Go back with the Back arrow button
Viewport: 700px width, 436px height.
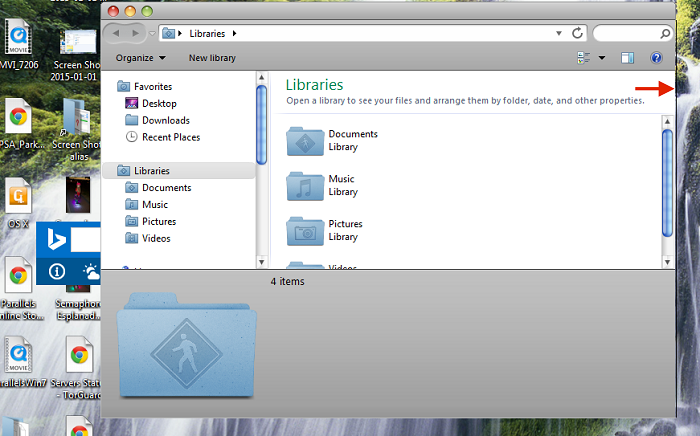[116, 33]
